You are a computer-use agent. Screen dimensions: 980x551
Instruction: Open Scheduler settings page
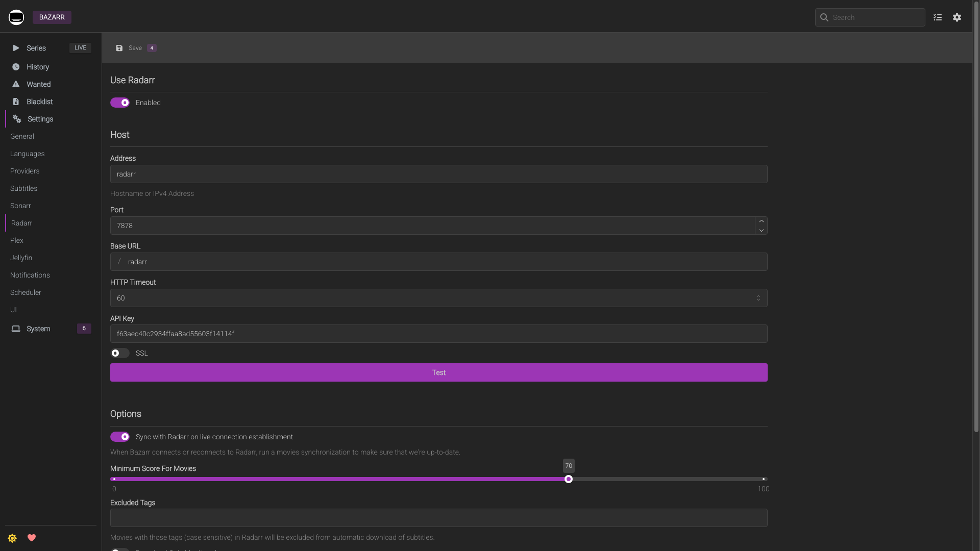(26, 292)
